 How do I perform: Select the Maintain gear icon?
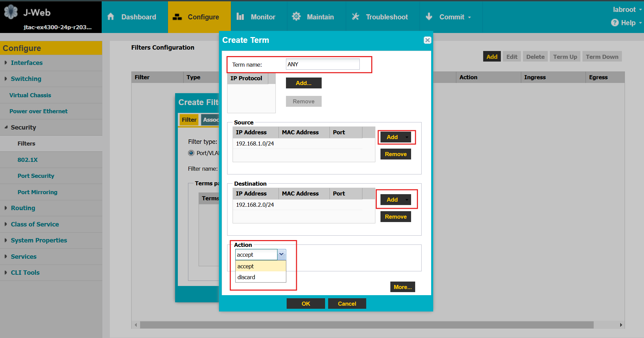pyautogui.click(x=296, y=16)
